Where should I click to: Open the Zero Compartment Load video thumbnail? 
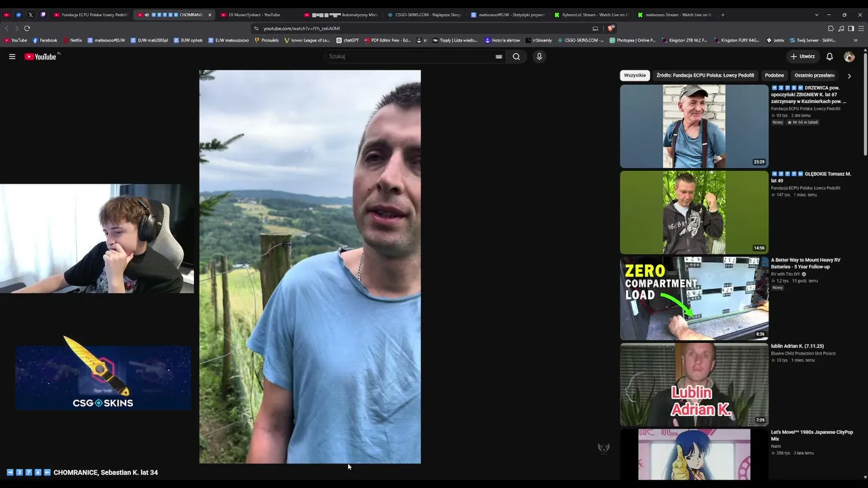coord(694,298)
